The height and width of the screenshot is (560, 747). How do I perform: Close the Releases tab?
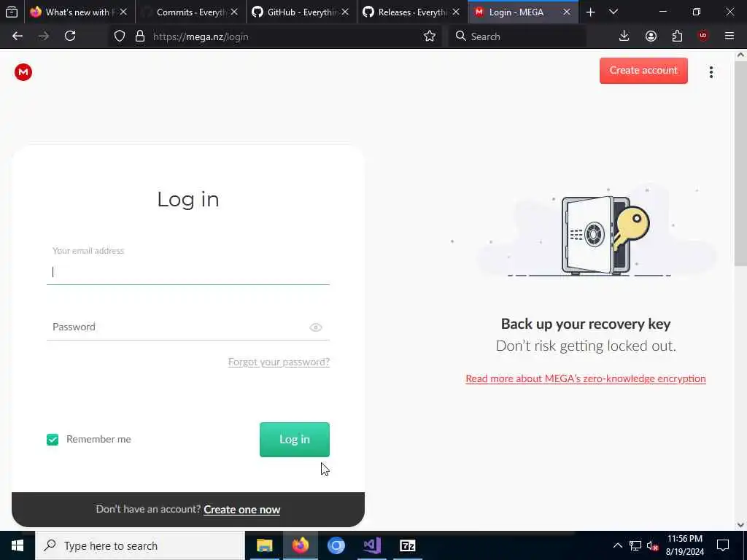[x=456, y=12]
